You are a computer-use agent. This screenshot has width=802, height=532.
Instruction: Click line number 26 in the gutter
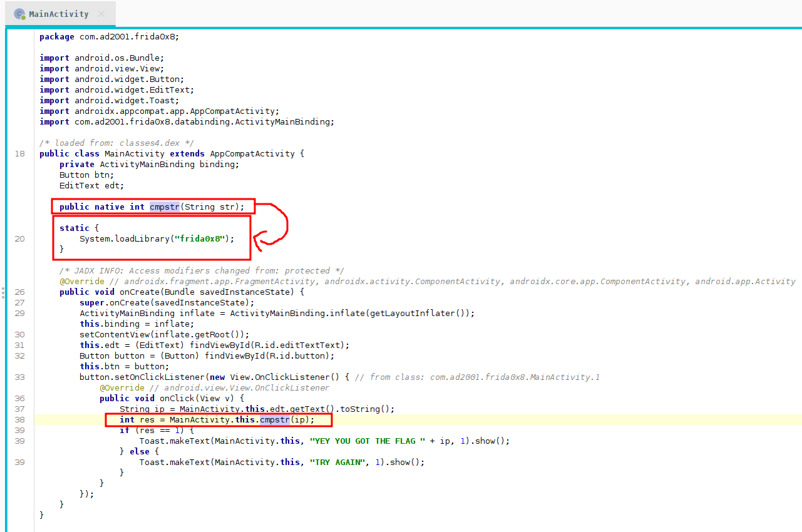tap(19, 292)
